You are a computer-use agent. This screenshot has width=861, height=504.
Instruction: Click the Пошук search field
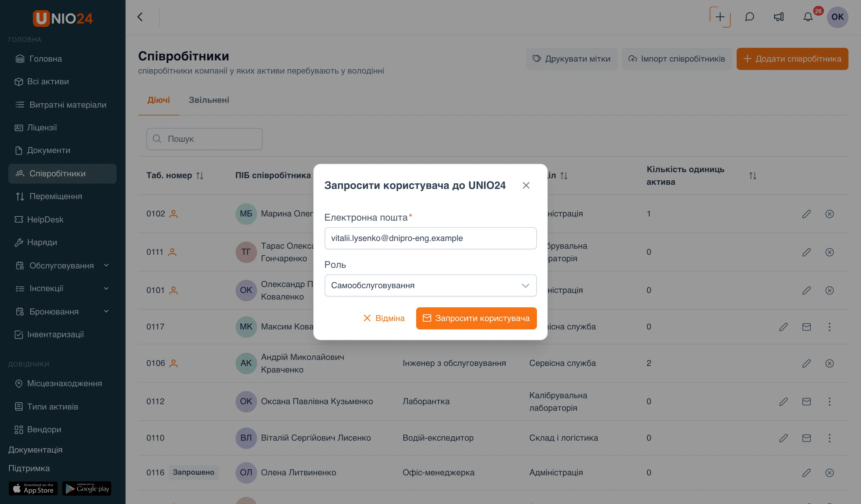(204, 139)
